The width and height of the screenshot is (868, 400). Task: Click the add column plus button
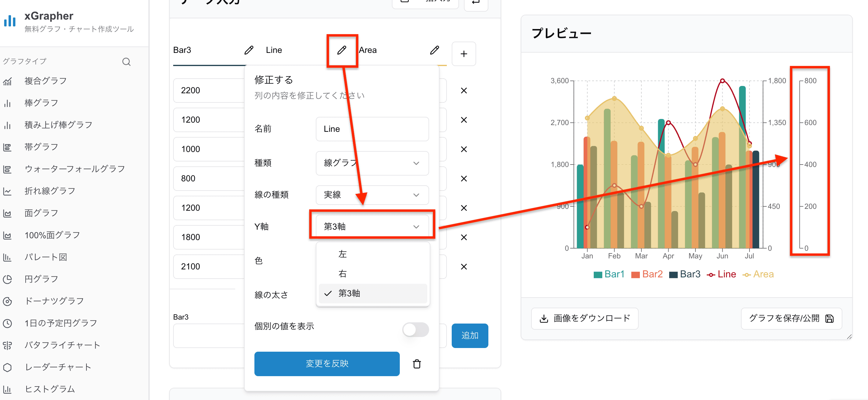[464, 54]
